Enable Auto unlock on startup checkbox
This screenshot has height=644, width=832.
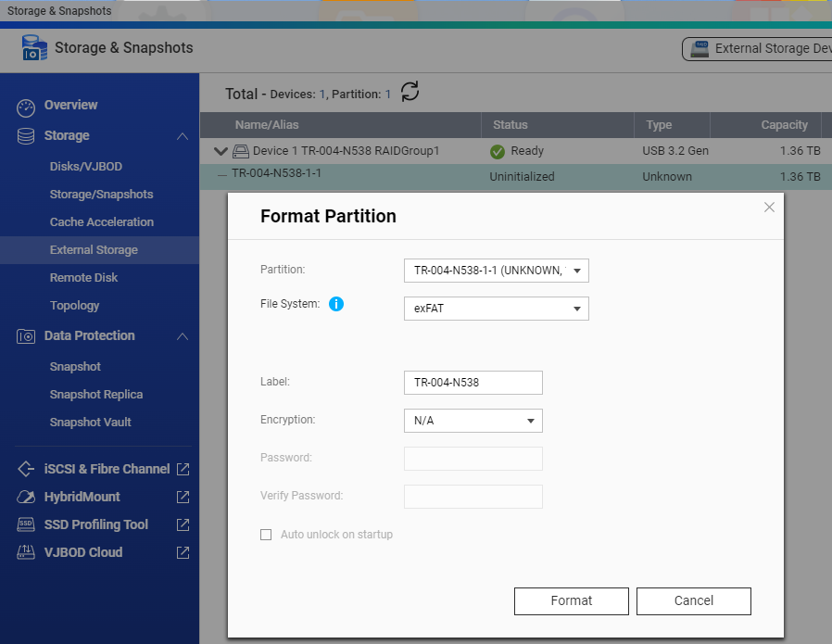(x=266, y=535)
